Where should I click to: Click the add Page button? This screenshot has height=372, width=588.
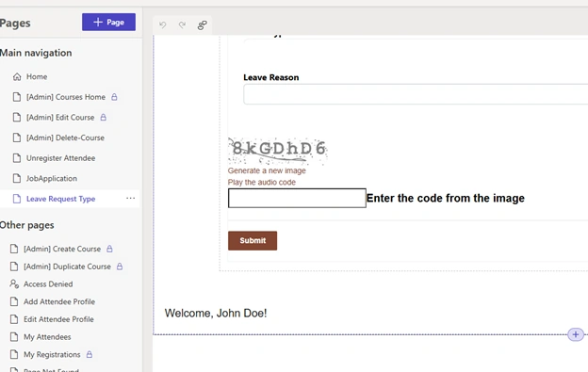108,22
